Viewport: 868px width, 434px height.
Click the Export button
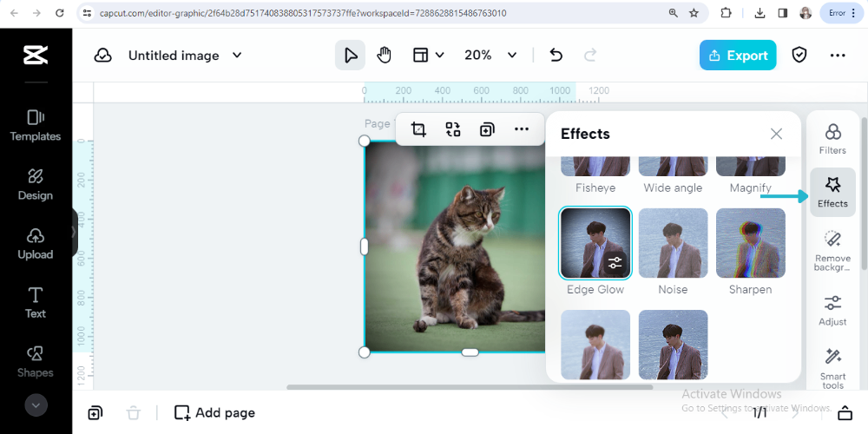point(738,56)
